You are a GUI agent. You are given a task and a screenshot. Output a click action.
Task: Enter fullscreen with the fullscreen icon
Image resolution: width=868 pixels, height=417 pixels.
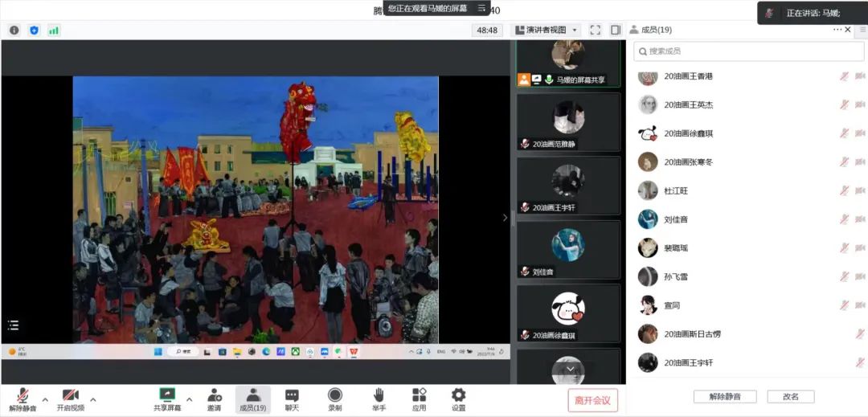pyautogui.click(x=595, y=30)
